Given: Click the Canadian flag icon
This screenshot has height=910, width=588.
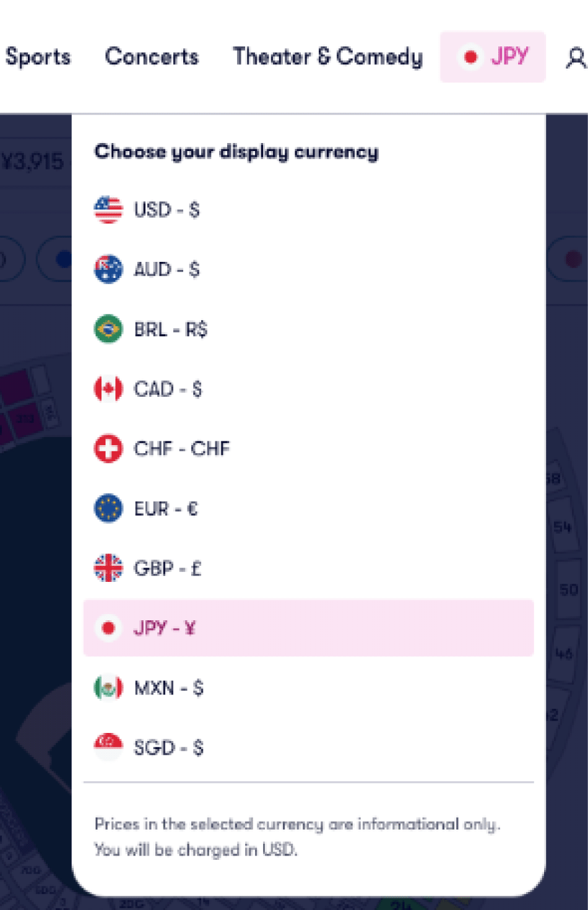Looking at the screenshot, I should coord(108,389).
